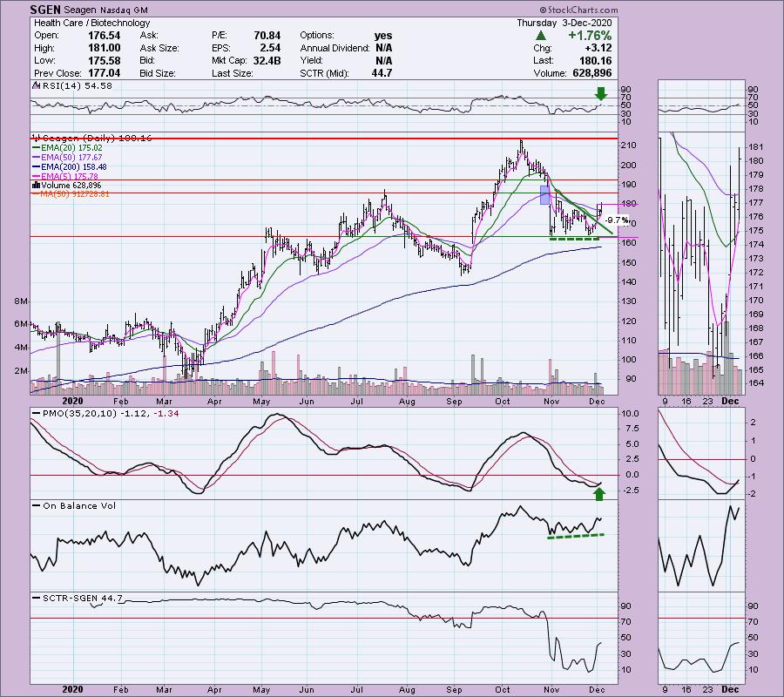
Task: Click the 'Ask Size:' label
Action: click(159, 48)
